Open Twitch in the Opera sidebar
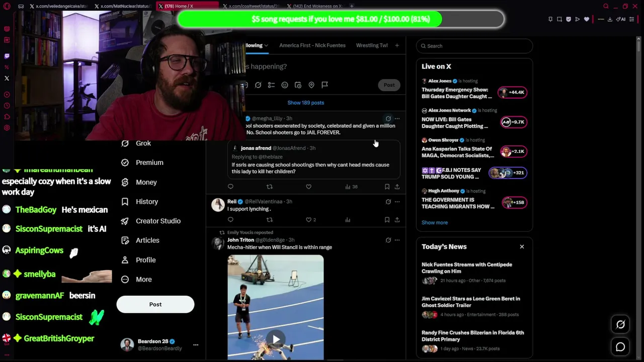 pyautogui.click(x=7, y=56)
